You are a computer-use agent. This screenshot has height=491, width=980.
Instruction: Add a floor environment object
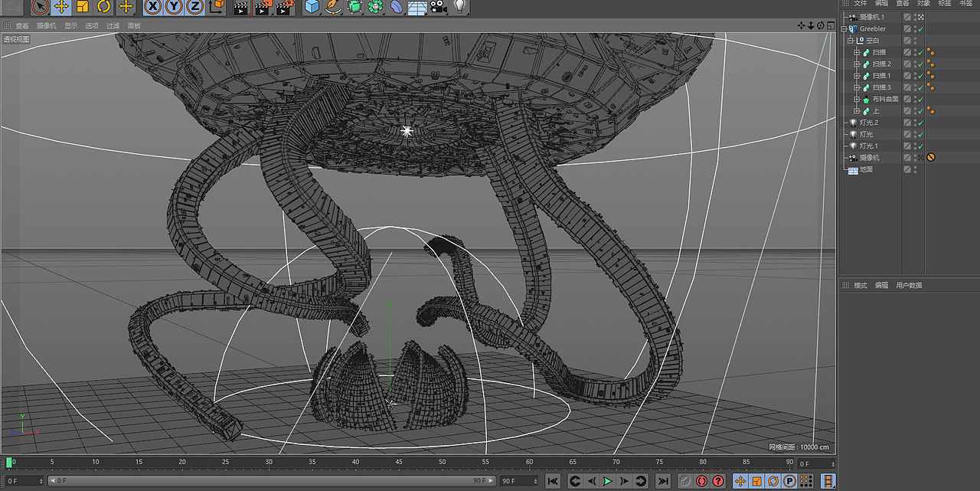click(x=417, y=7)
